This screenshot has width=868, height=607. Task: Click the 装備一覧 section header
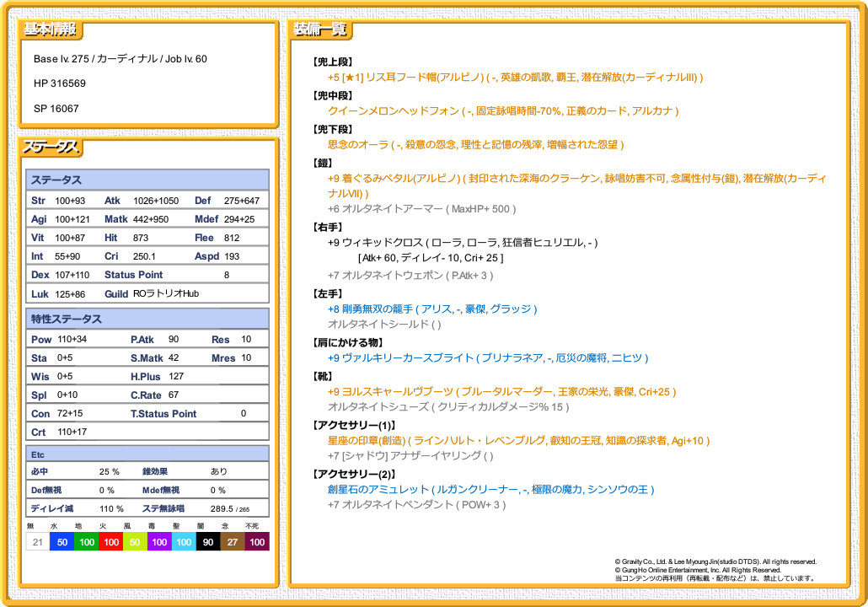tap(320, 30)
